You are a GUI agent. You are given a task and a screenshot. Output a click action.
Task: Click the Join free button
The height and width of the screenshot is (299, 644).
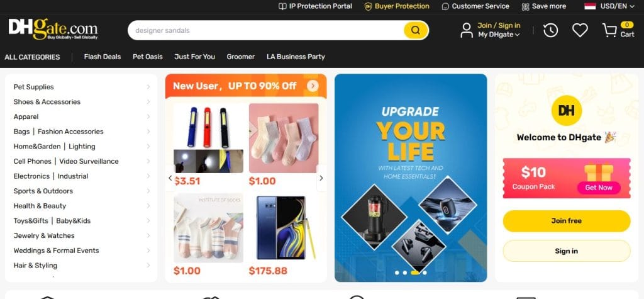[567, 221]
